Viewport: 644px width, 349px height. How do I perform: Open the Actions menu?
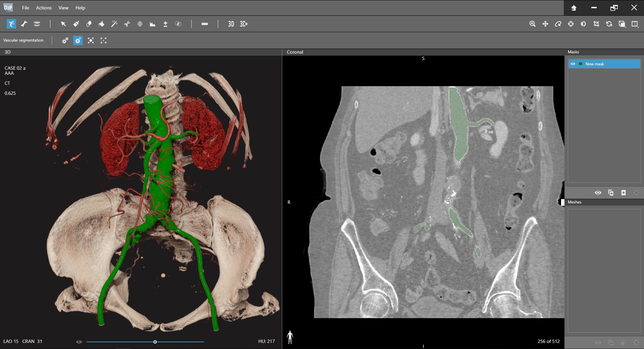[x=44, y=8]
